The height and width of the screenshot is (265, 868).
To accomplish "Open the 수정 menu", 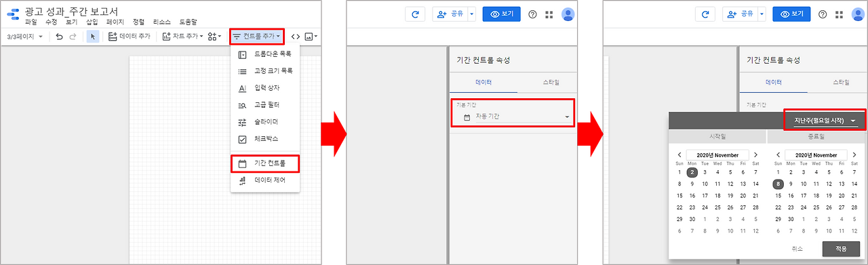I will [x=52, y=22].
